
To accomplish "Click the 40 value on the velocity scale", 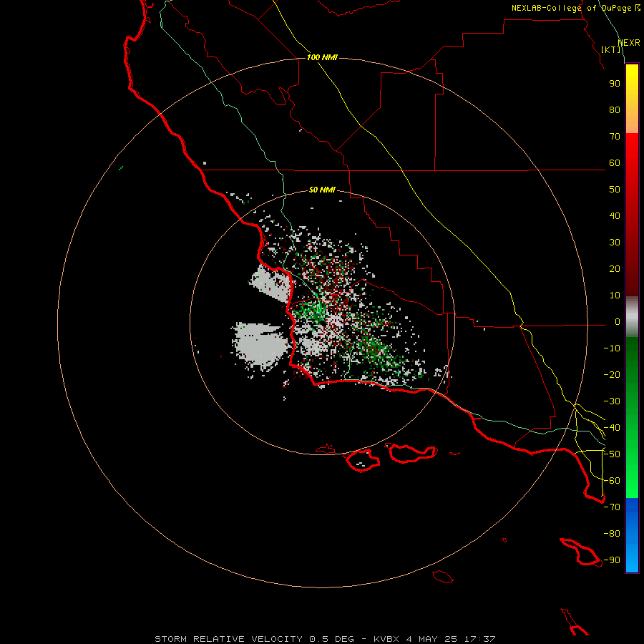I will point(615,215).
